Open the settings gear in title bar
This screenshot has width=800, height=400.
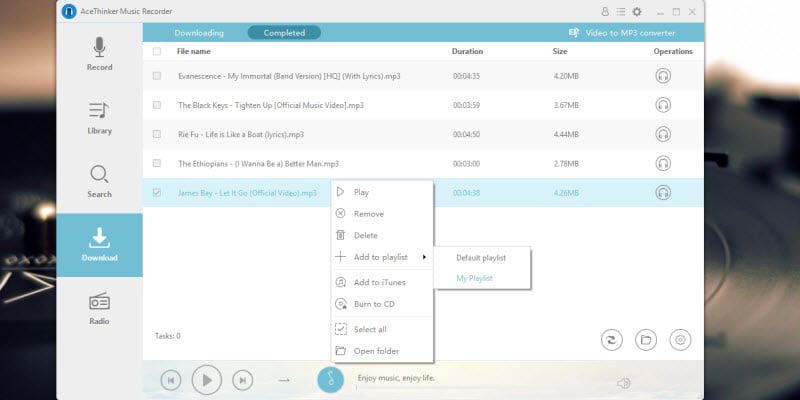point(637,11)
